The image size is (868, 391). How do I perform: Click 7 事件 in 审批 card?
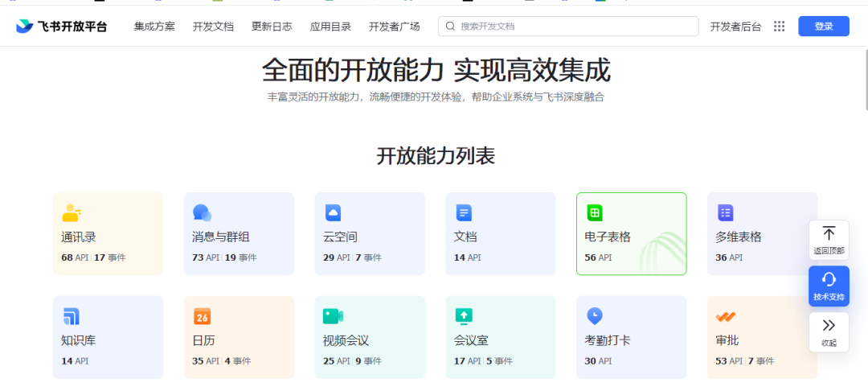click(761, 361)
